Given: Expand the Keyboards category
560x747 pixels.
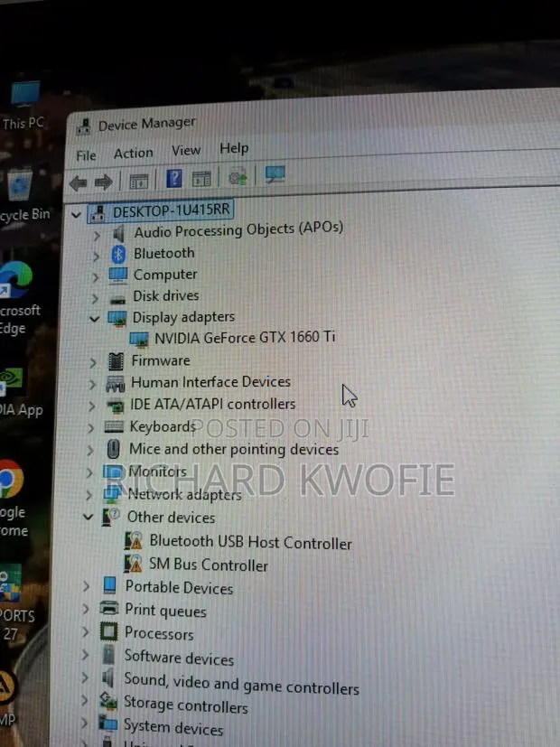Looking at the screenshot, I should pos(91,428).
